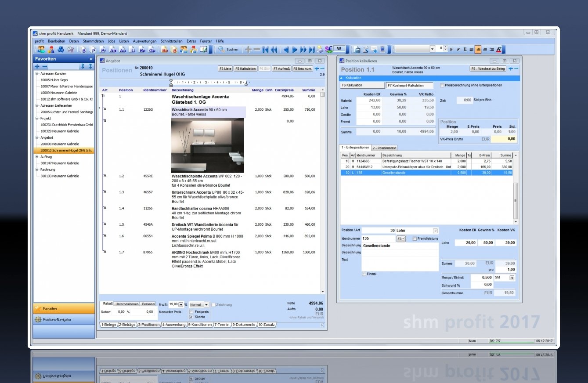Click the 'F5 Kalkulation' button in the Angebot window

point(245,69)
